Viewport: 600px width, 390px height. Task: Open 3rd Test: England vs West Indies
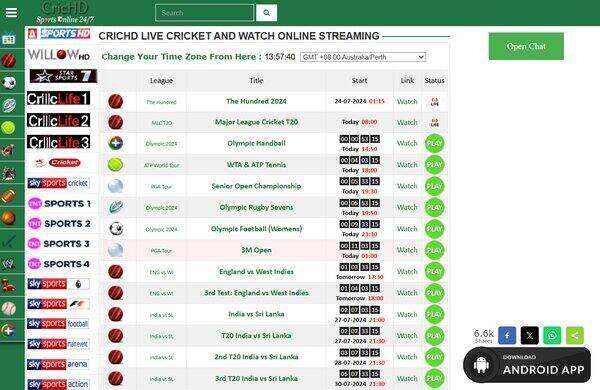[x=256, y=293]
